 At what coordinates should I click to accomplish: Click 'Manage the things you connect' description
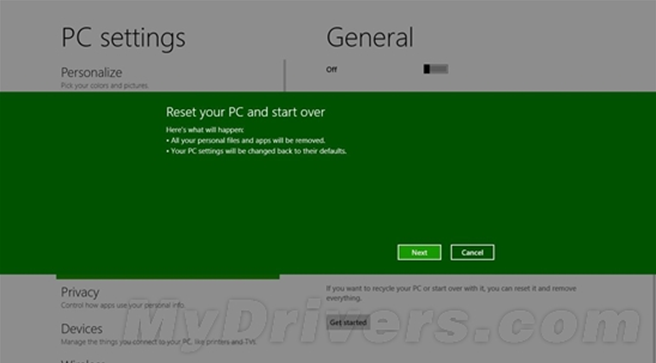click(159, 342)
